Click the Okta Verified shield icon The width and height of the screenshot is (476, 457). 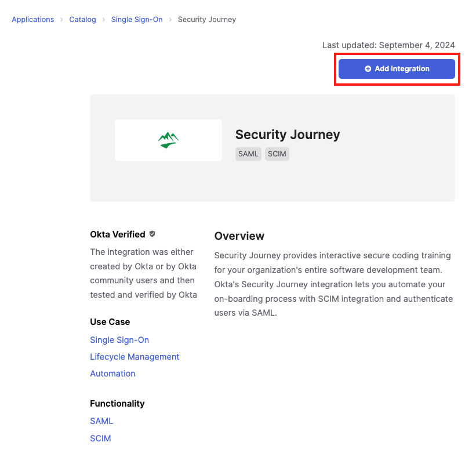(x=152, y=234)
